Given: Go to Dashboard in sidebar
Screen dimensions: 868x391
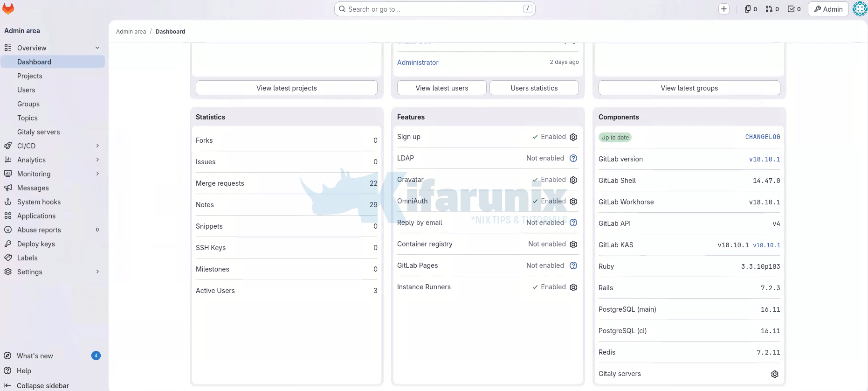Looking at the screenshot, I should (x=53, y=62).
